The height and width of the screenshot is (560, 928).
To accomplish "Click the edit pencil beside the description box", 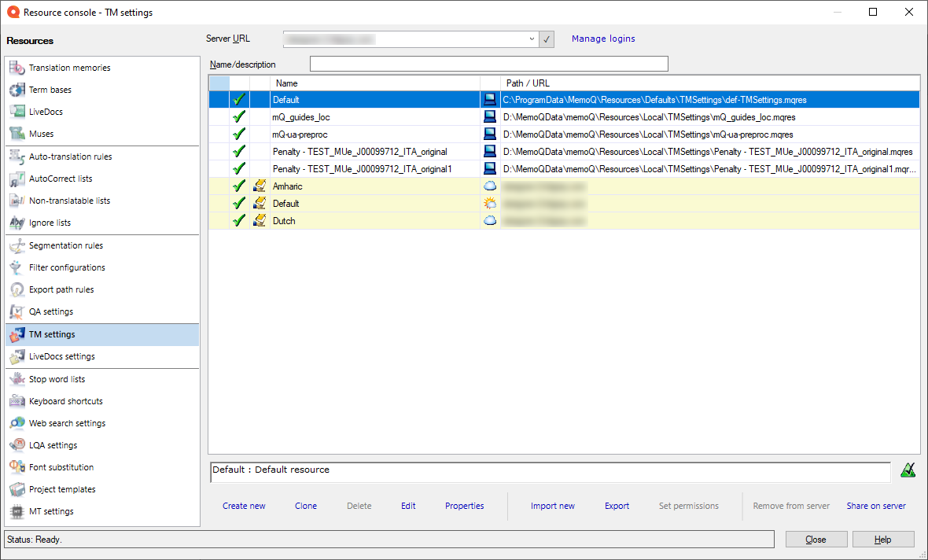I will pos(908,470).
